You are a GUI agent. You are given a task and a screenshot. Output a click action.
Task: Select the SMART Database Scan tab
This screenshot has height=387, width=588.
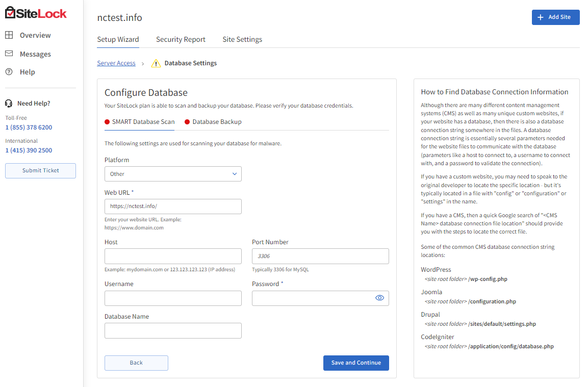click(140, 122)
